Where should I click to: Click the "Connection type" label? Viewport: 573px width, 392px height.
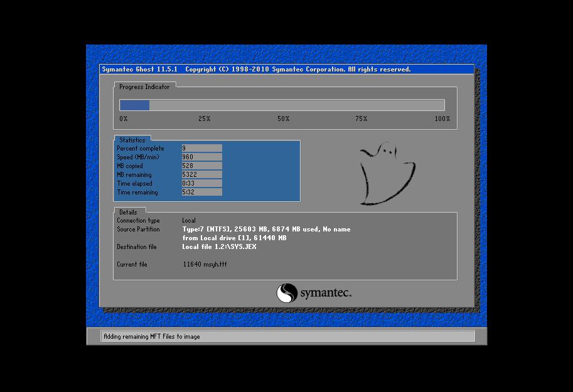138,221
